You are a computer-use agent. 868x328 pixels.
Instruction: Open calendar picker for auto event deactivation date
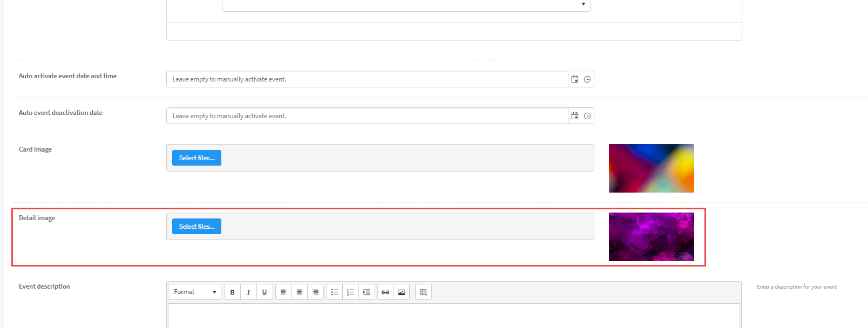coord(575,116)
